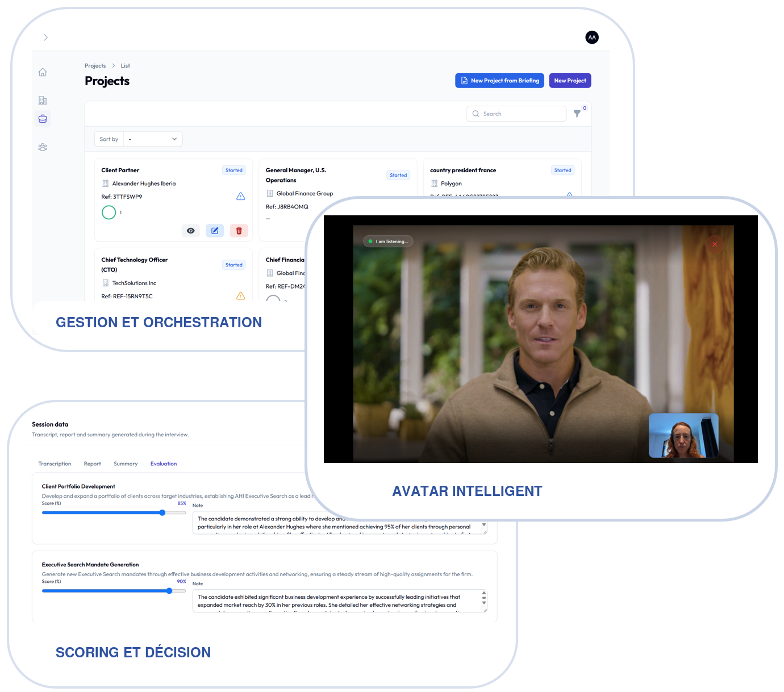This screenshot has height=692, width=784.
Task: Open the AA user avatar menu
Action: [x=592, y=37]
